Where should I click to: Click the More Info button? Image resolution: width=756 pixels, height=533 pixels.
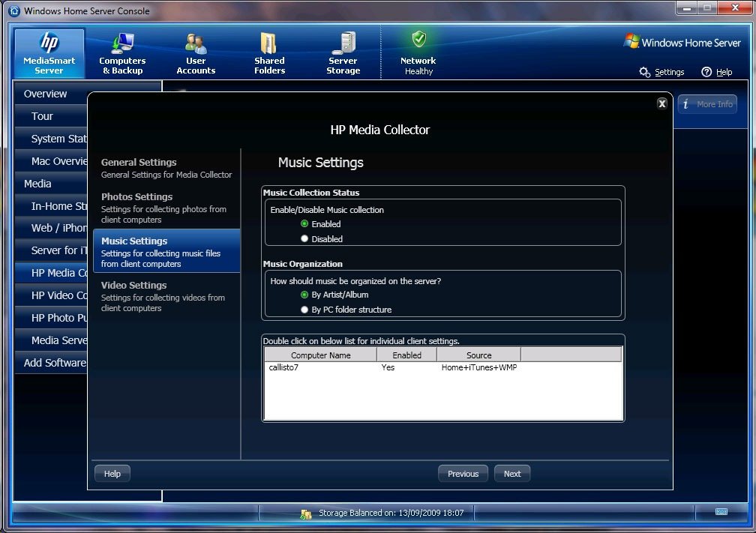click(x=707, y=104)
